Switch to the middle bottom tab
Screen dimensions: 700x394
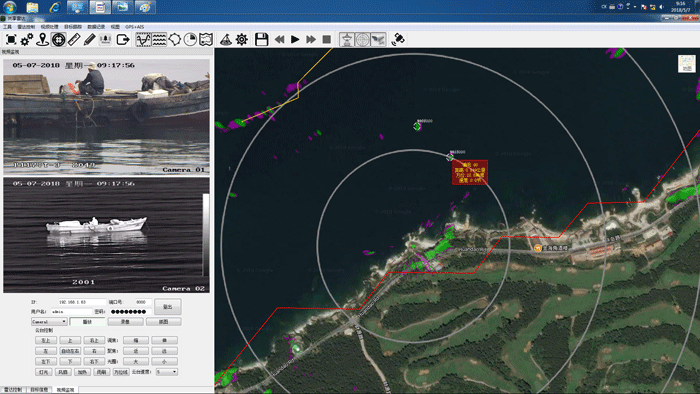click(x=39, y=390)
